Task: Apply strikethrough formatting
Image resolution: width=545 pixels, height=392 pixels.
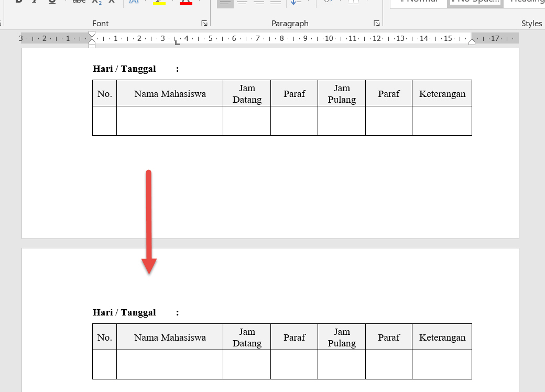Action: pos(78,3)
